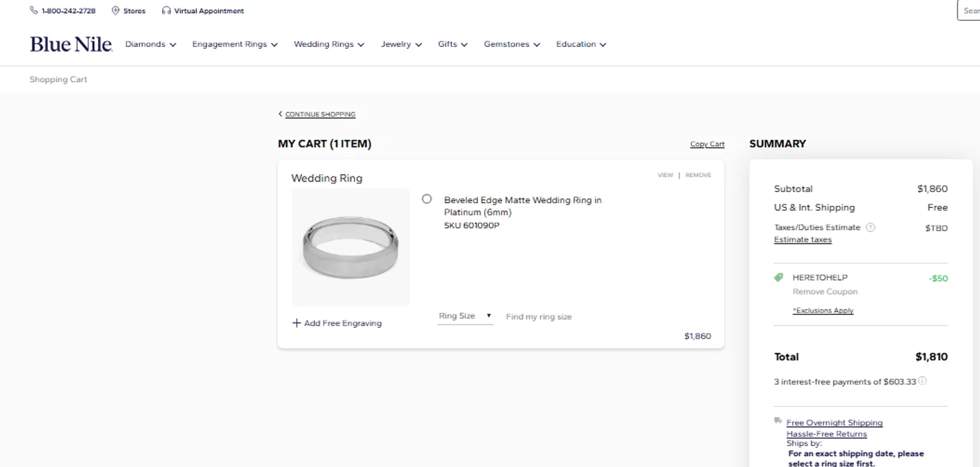
Task: Click the Taxes/Duties Estimate help icon
Action: [870, 227]
